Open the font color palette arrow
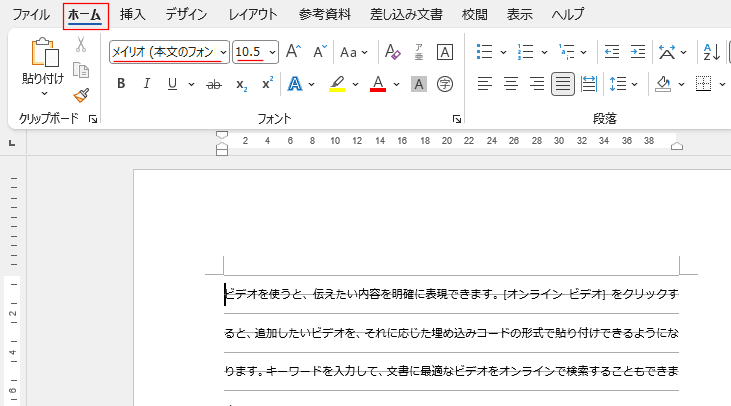Viewport: 731px width, 406px height. (x=396, y=84)
